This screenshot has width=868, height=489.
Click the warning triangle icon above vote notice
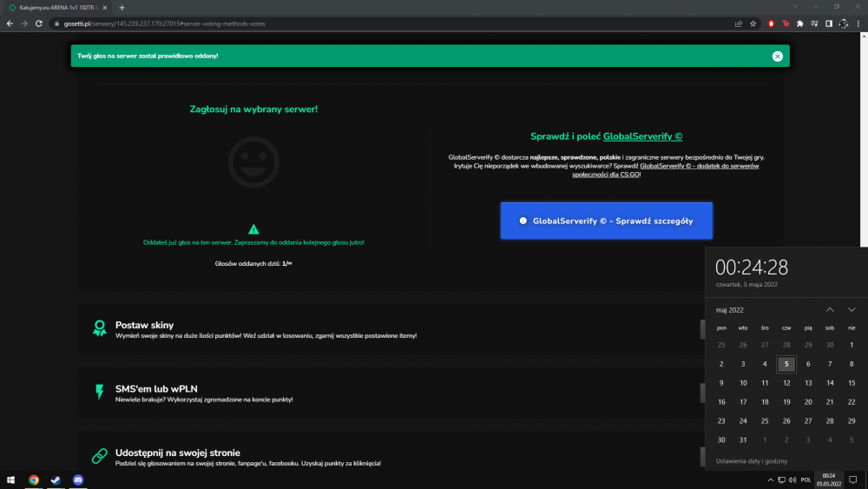pyautogui.click(x=253, y=228)
